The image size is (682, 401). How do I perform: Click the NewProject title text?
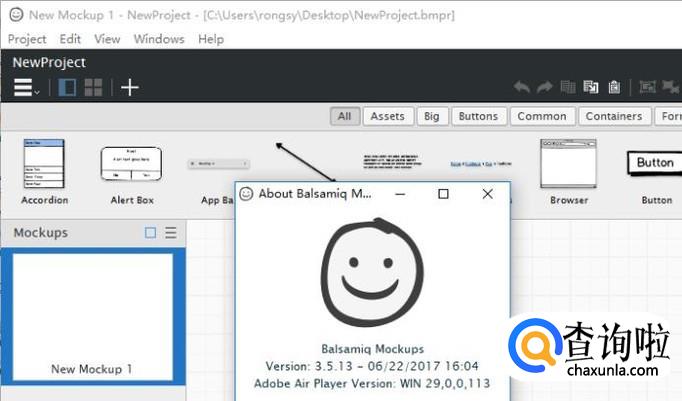pos(49,62)
